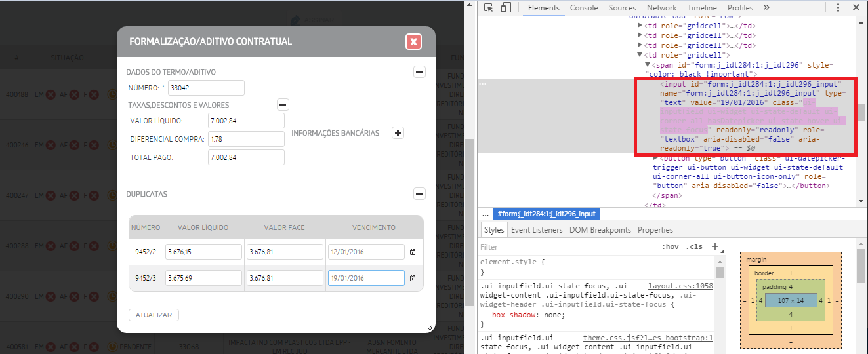The height and width of the screenshot is (354, 868).
Task: Show more DevTools tabs chevron
Action: [766, 8]
